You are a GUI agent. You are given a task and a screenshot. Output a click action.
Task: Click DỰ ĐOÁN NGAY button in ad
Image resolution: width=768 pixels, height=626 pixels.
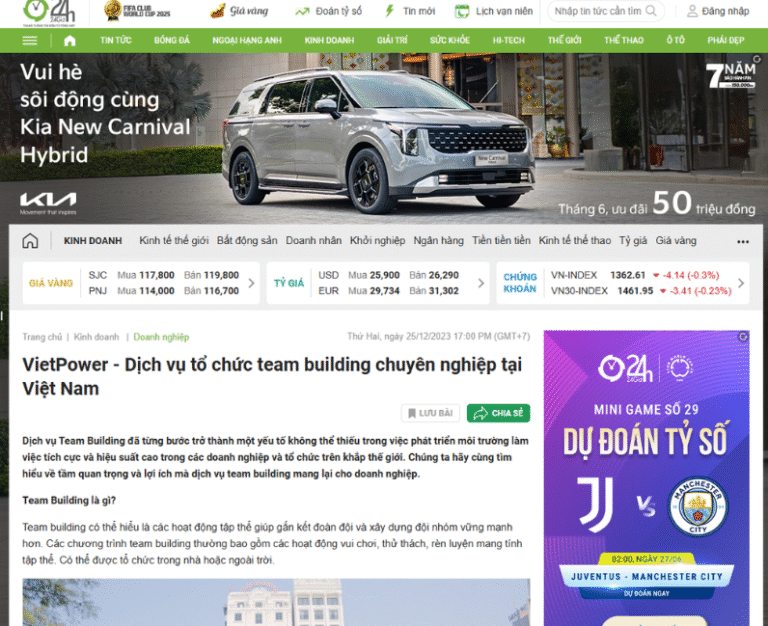coord(647,593)
